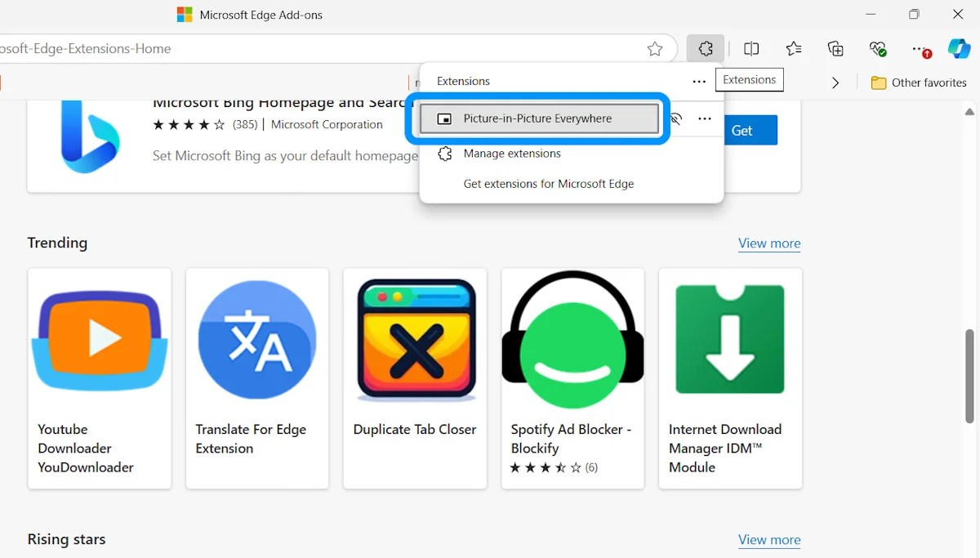The width and height of the screenshot is (980, 558).
Task: Open more actions for Picture-in-Picture Everywhere
Action: pos(705,119)
